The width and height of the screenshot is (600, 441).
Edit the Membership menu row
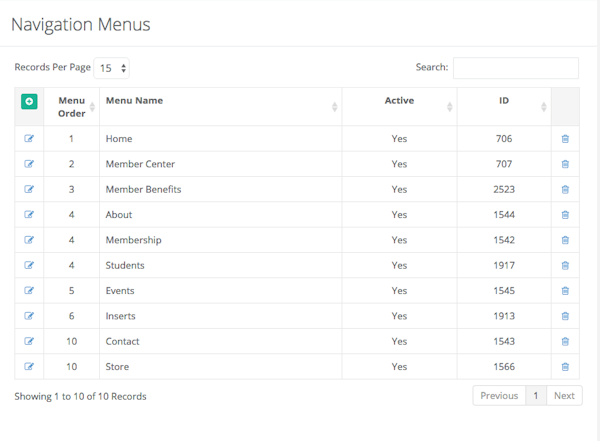coord(29,240)
